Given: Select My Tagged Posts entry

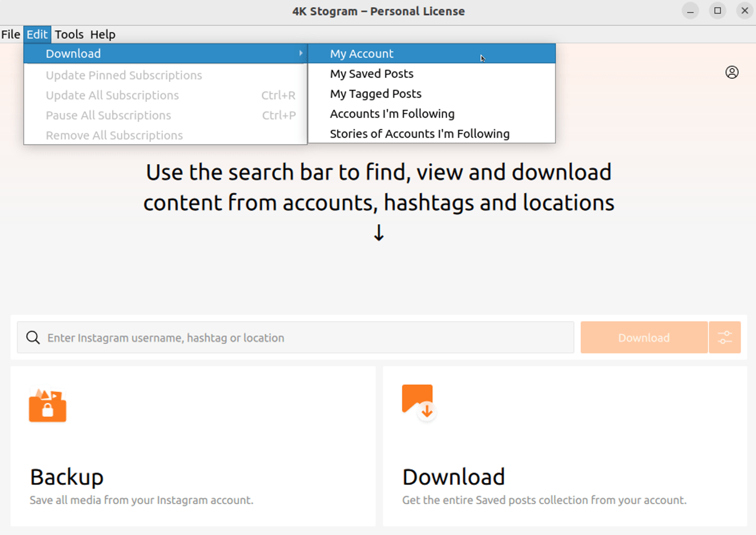Looking at the screenshot, I should 375,94.
